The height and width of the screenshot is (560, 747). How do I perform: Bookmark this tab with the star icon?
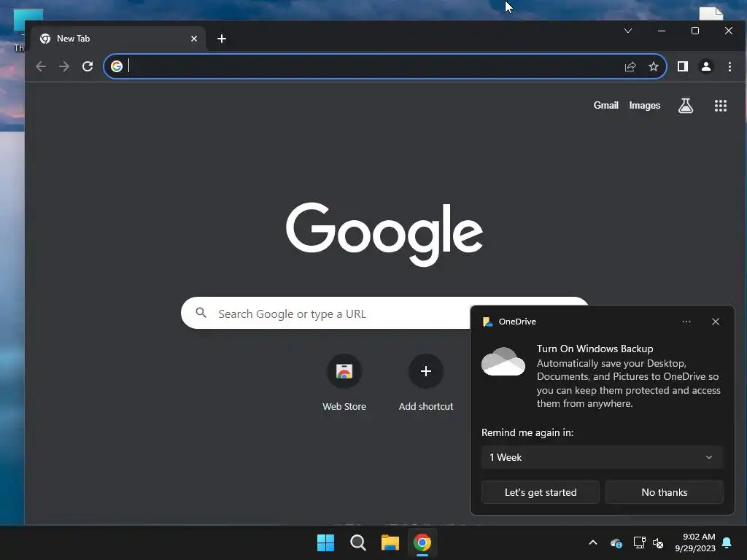(x=654, y=66)
